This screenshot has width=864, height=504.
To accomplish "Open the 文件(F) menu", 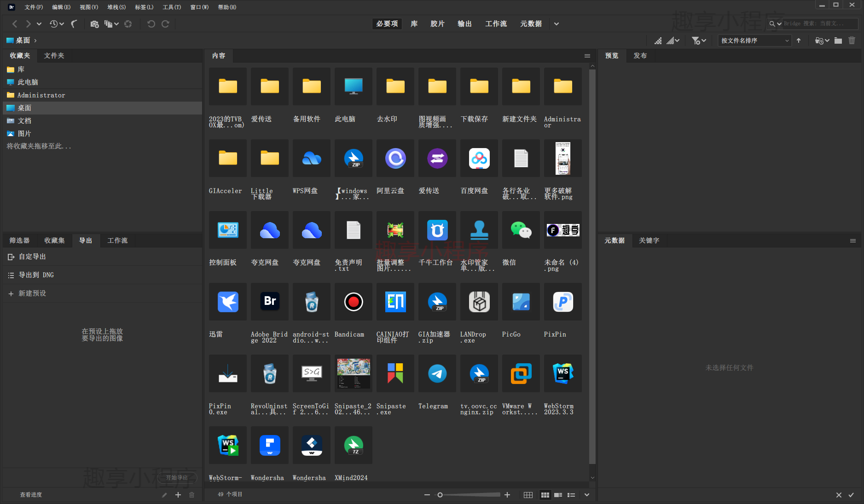I will pyautogui.click(x=34, y=7).
